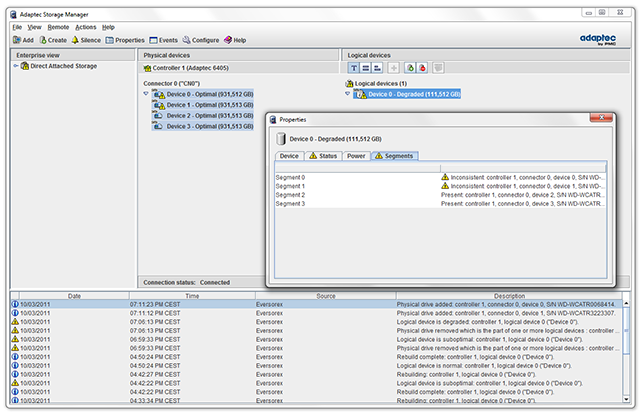Click the cylinder drive icon in Properties dialog
Screen dimensions: 640x414
[281, 139]
